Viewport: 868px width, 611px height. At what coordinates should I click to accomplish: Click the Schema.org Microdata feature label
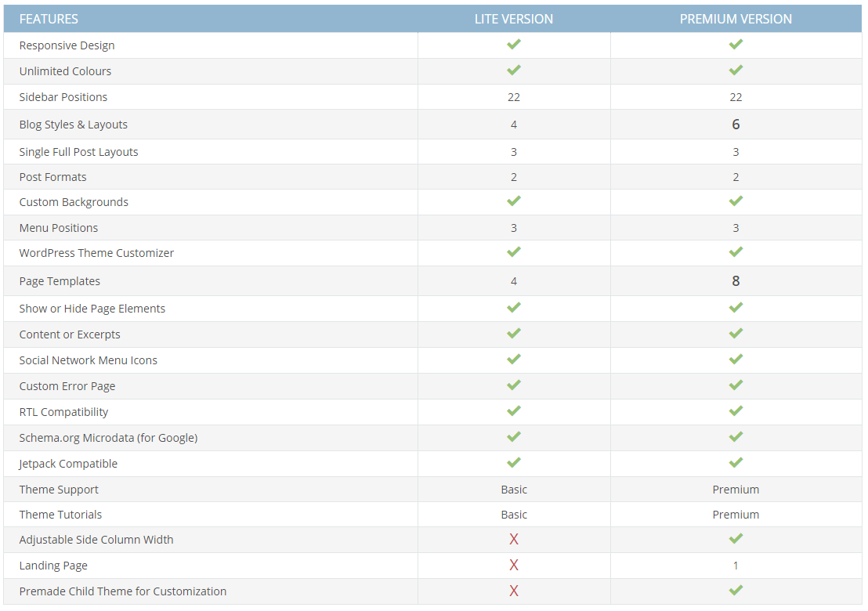tap(108, 438)
